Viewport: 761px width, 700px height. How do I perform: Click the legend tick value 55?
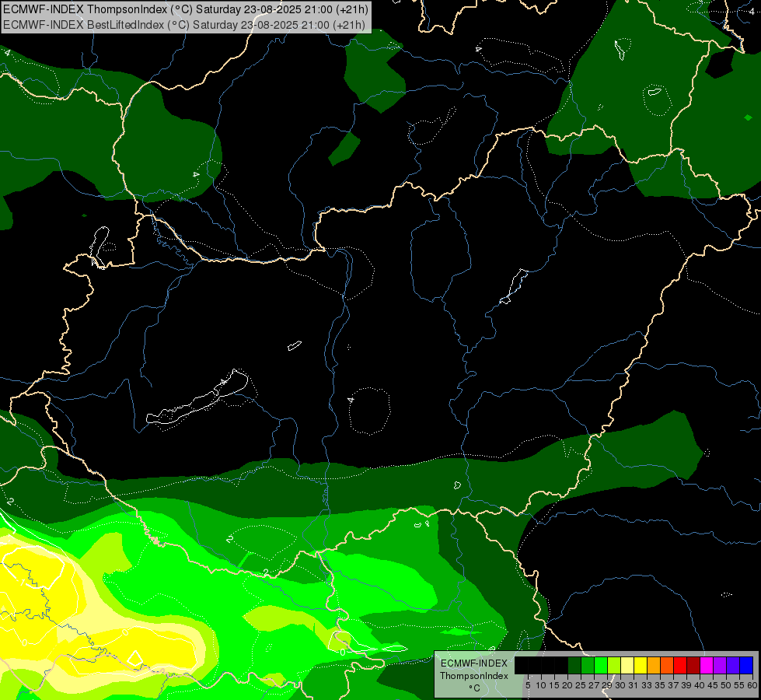(739, 685)
